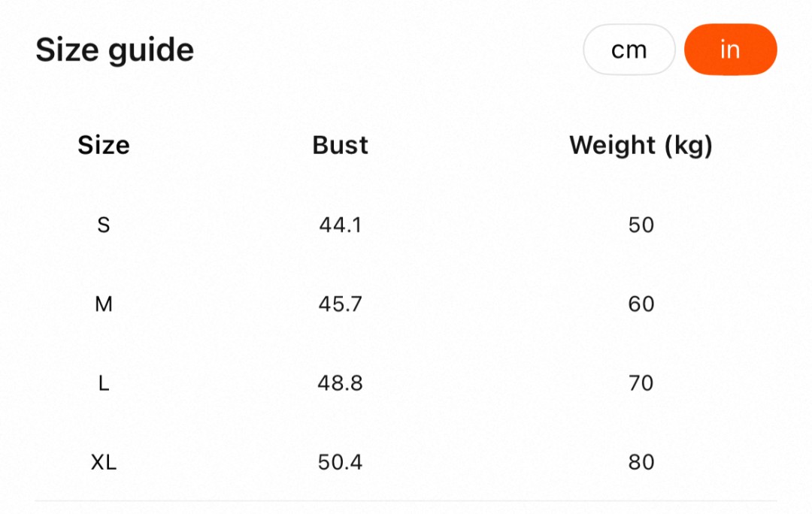Click weight value 50
Image resolution: width=812 pixels, height=514 pixels.
click(x=641, y=225)
